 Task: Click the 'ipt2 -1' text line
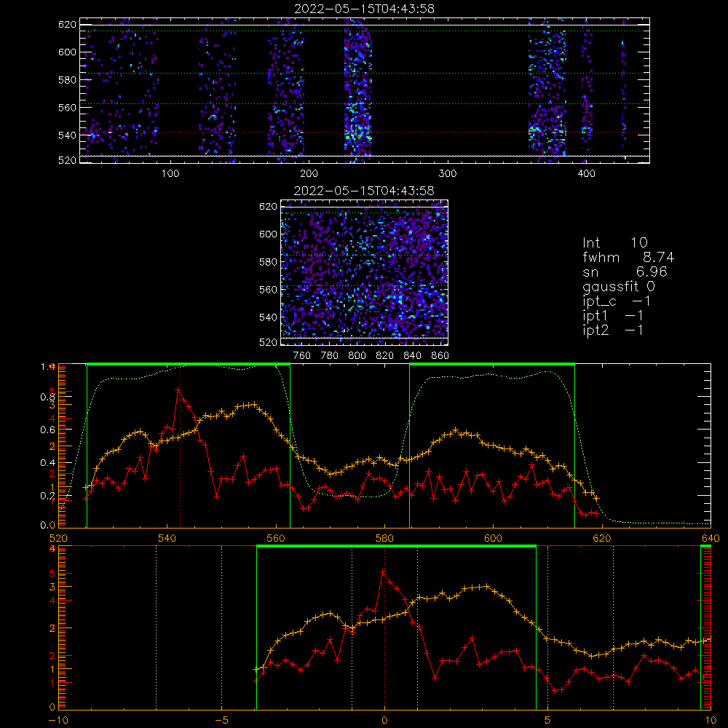coord(612,330)
